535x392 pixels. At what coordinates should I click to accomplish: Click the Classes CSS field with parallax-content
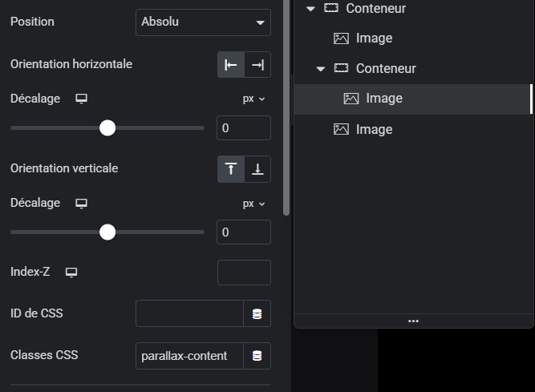pyautogui.click(x=189, y=356)
